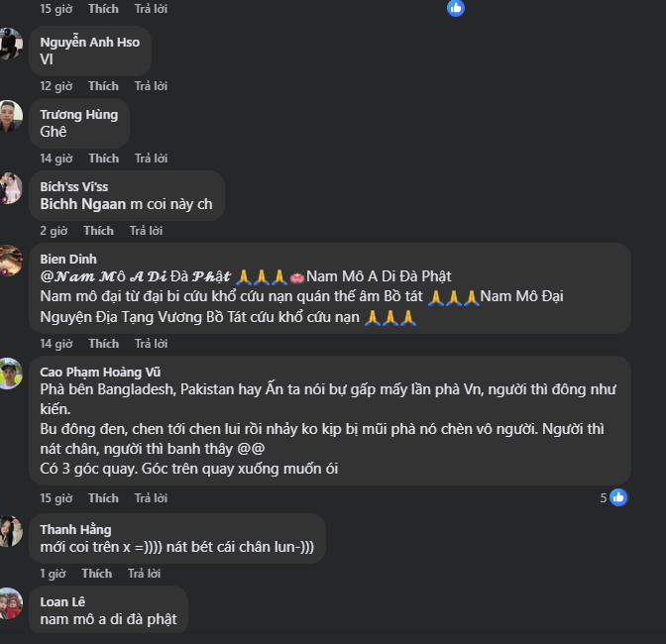Reply to Trương Hùng's comment
This screenshot has width=666, height=644.
(151, 159)
